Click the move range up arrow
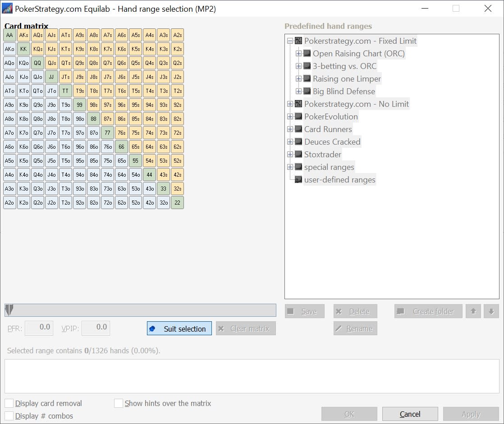The image size is (504, 424). click(473, 311)
